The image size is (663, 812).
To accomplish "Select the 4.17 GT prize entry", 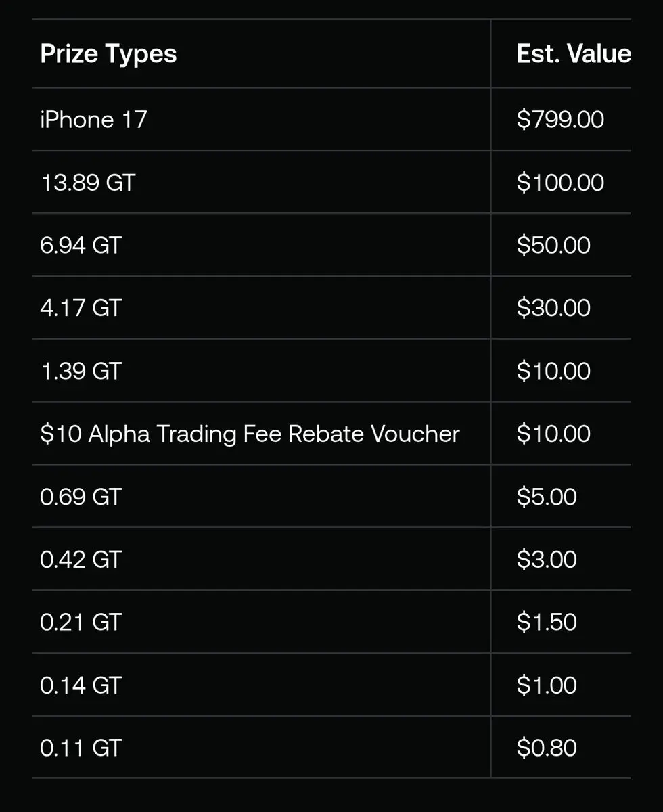I will 81,308.
